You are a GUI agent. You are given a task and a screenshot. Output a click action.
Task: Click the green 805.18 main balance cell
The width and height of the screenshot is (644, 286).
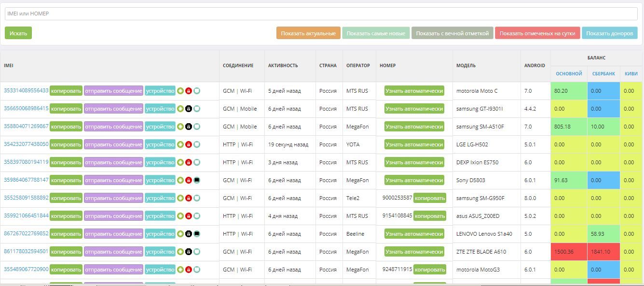pos(569,127)
